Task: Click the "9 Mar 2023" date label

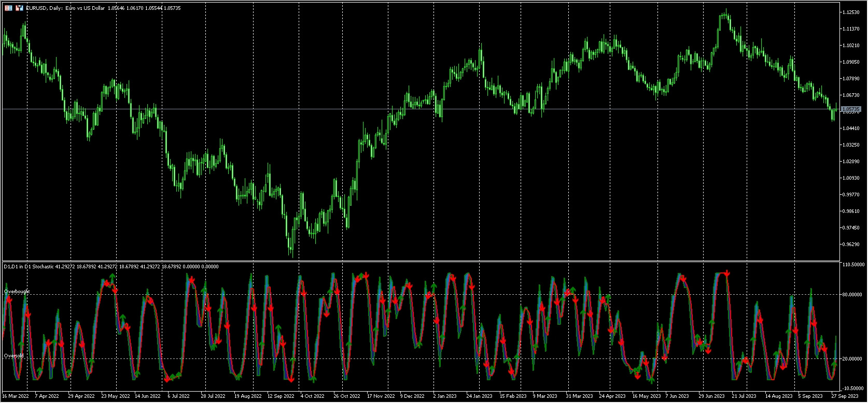Action: [545, 396]
